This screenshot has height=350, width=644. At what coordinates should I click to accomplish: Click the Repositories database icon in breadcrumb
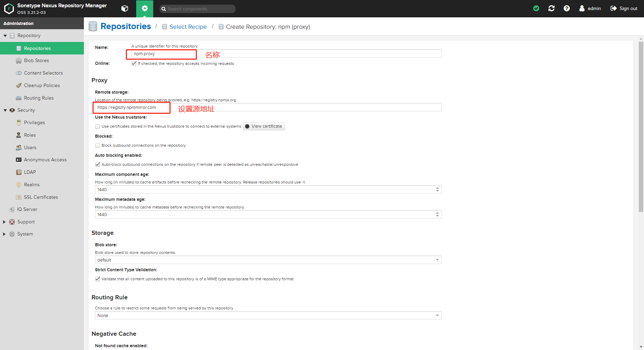pyautogui.click(x=93, y=26)
